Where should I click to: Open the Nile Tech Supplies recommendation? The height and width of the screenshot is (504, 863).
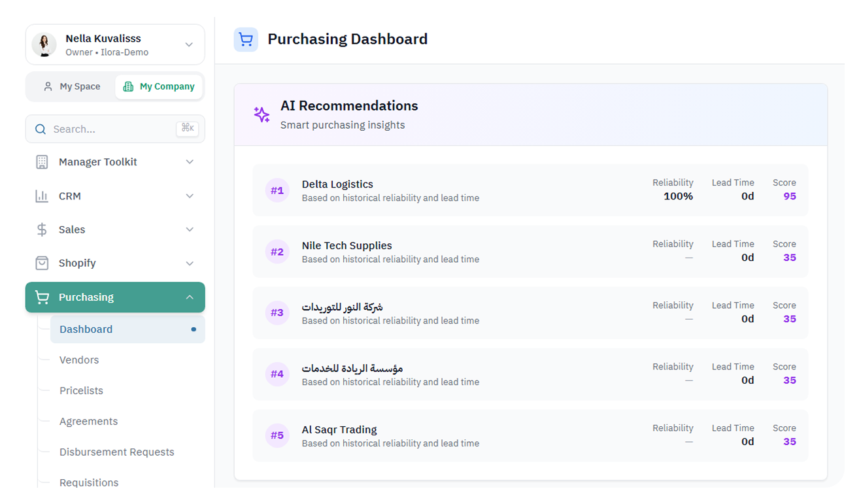click(x=530, y=252)
